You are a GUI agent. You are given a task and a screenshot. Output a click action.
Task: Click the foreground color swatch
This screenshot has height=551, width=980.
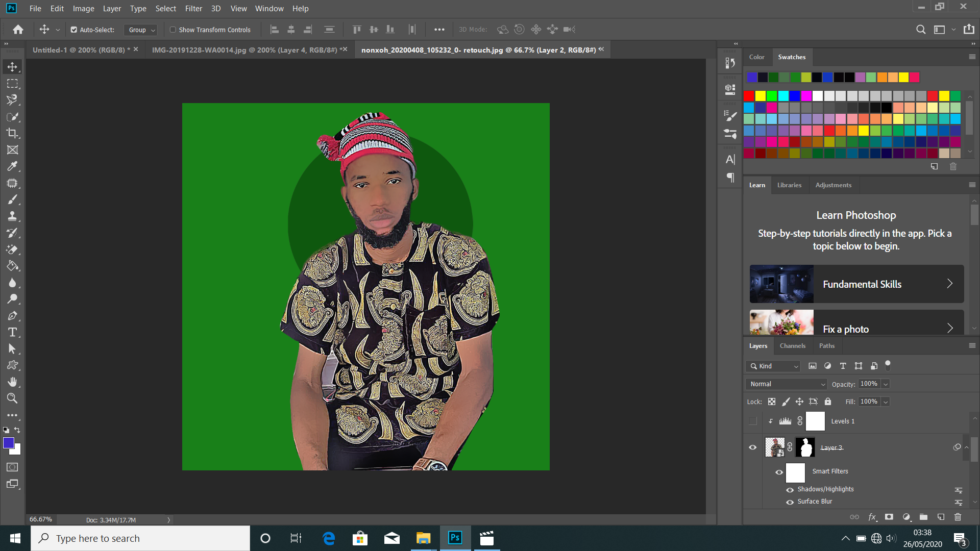(x=9, y=443)
